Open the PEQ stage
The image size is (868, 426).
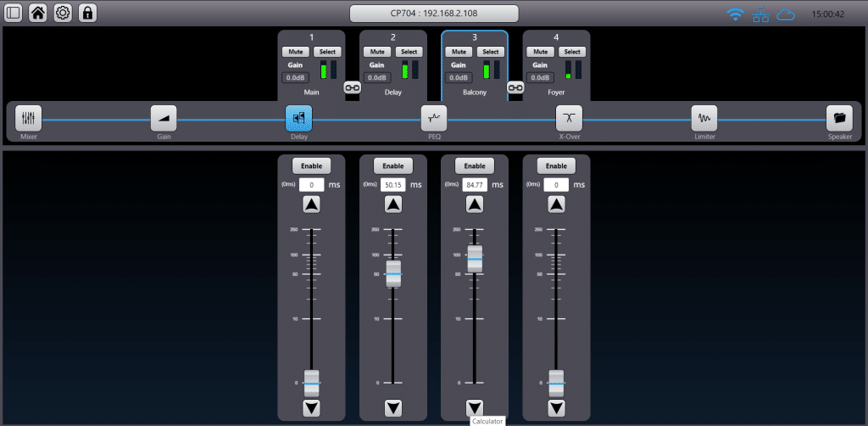pos(434,118)
